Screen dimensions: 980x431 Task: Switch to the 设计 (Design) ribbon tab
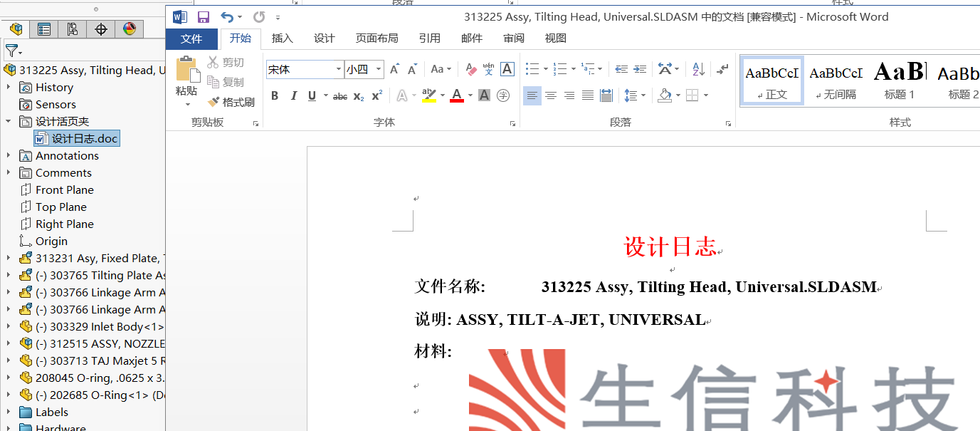[x=325, y=38]
